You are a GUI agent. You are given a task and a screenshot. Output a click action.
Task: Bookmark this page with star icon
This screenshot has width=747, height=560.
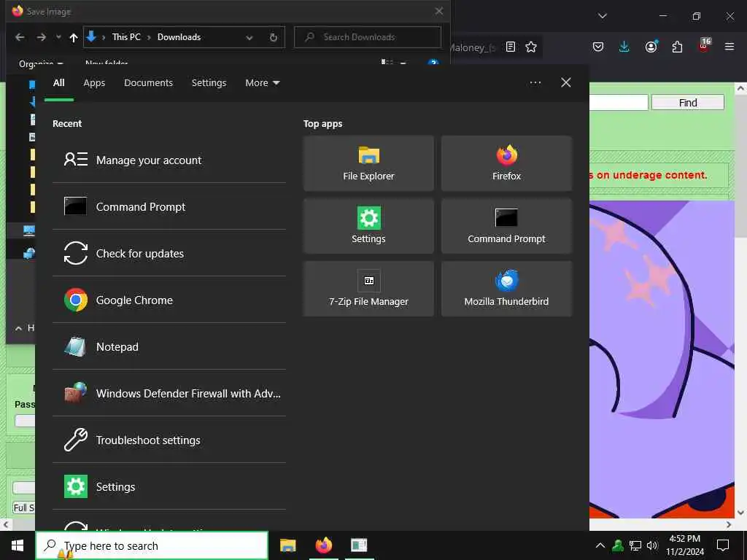point(531,47)
